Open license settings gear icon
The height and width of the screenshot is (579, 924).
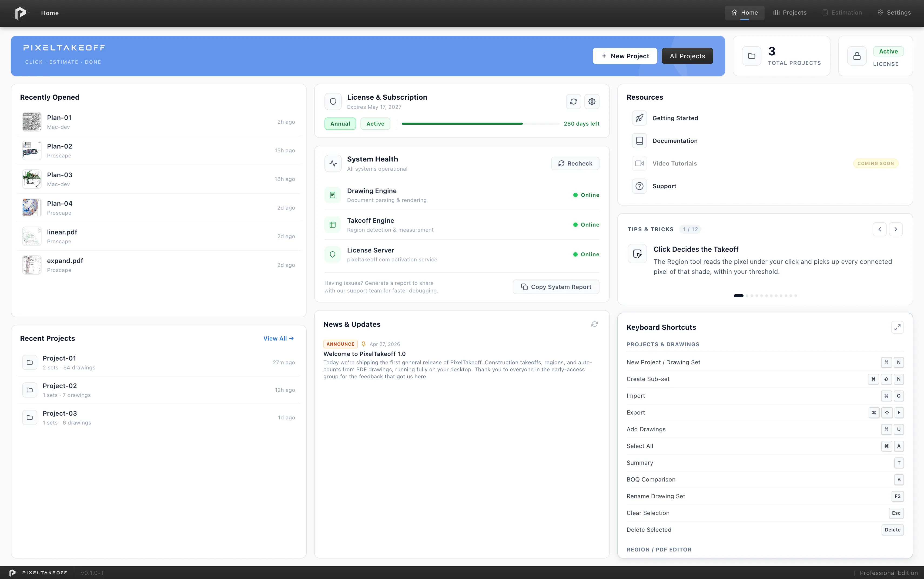click(592, 102)
